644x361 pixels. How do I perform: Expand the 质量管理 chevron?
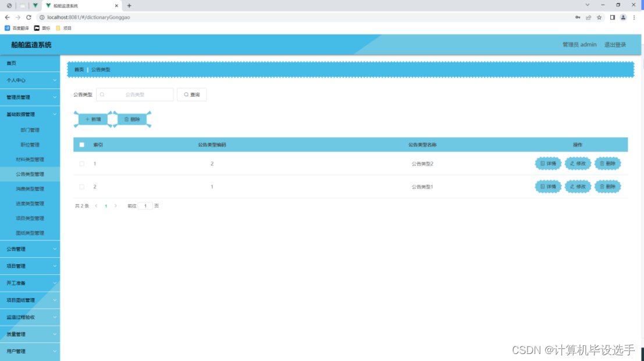pyautogui.click(x=55, y=334)
